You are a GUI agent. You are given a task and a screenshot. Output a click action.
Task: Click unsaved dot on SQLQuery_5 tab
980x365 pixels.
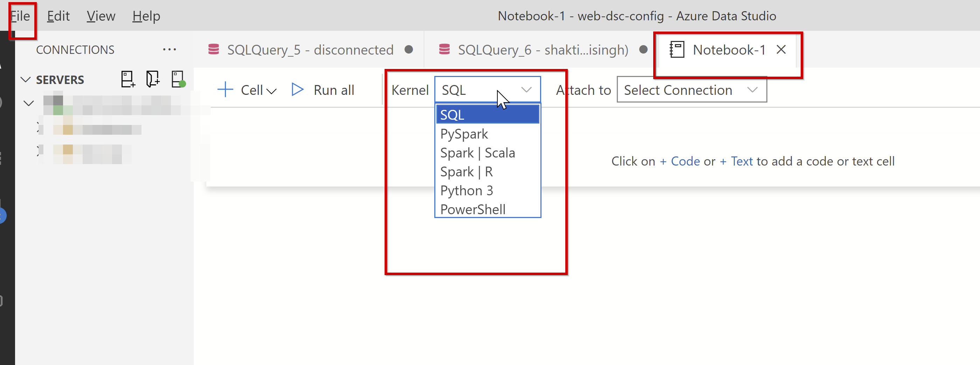[x=409, y=49]
